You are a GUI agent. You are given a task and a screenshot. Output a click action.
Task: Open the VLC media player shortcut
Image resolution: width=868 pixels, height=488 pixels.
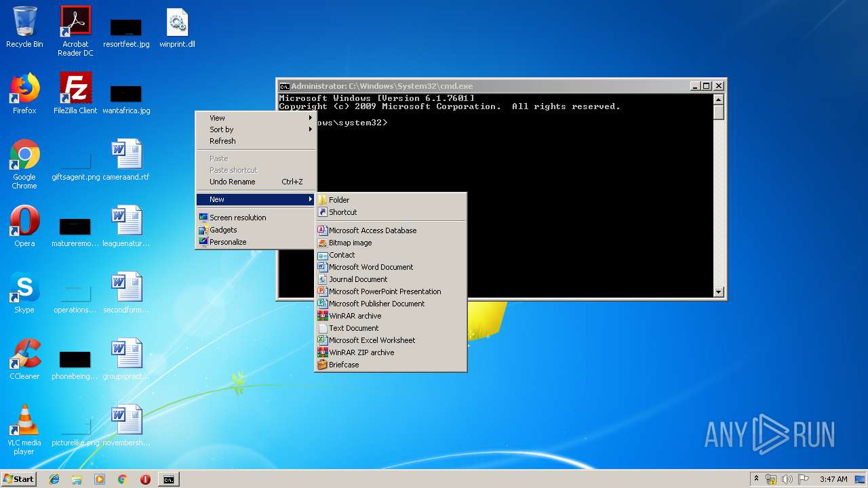tap(24, 430)
